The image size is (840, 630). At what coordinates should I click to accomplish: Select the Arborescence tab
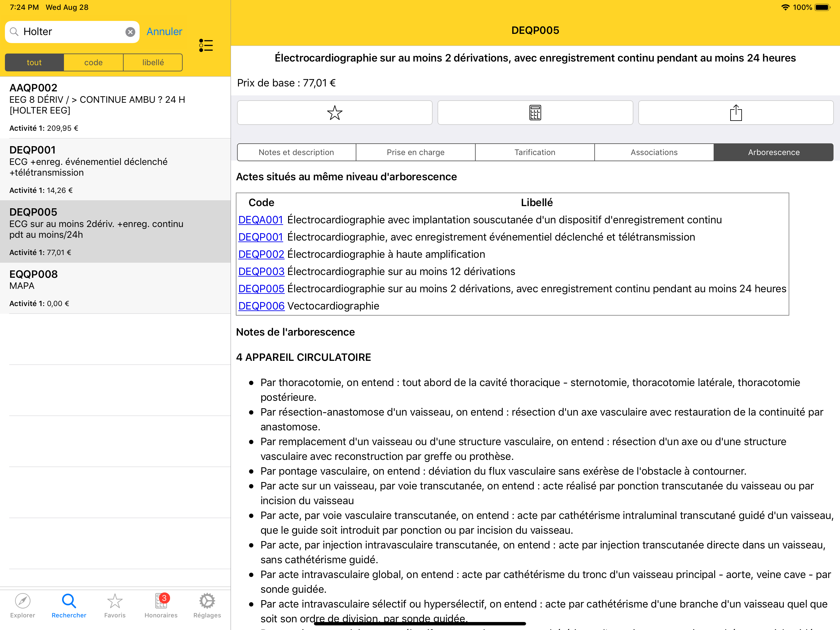[774, 152]
